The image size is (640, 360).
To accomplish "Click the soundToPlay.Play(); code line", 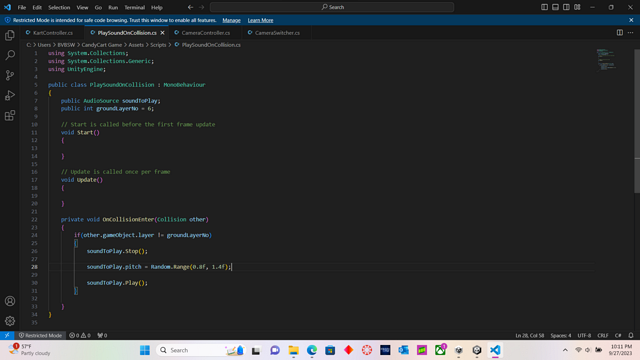I will [x=117, y=282].
